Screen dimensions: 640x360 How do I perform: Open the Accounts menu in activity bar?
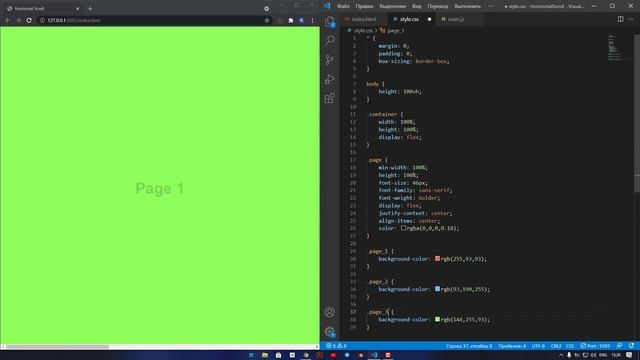(x=330, y=312)
